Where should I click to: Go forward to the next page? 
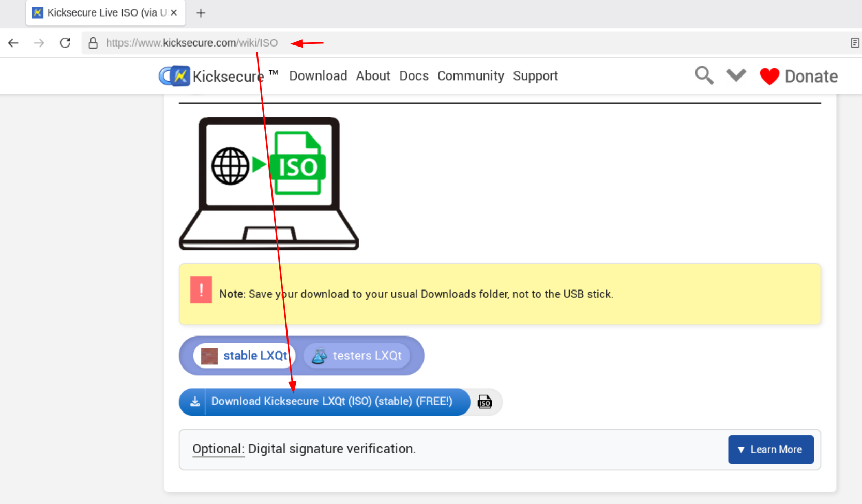click(x=39, y=43)
